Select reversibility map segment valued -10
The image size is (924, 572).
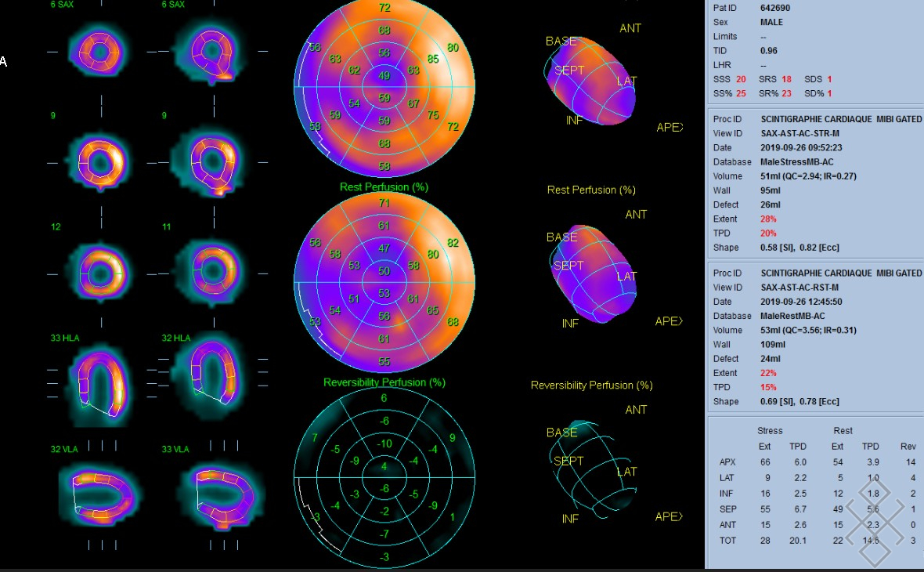point(384,444)
